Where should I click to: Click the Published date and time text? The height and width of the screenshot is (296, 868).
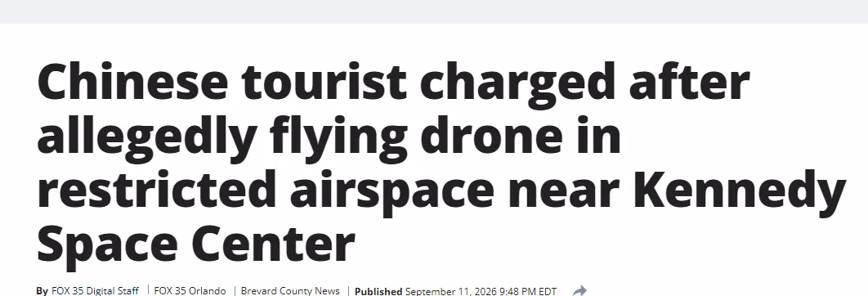pyautogui.click(x=455, y=291)
